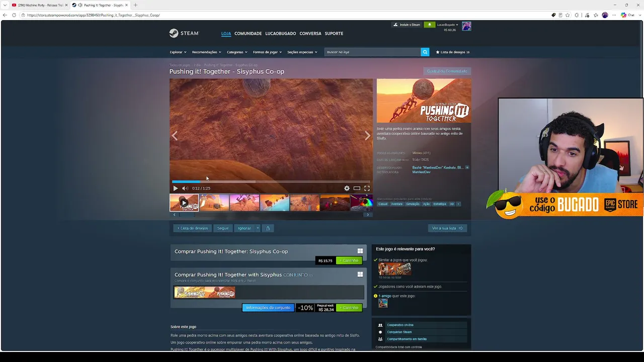Click the Steam logo in the header
Screen dimensions: 644x362
click(x=184, y=33)
